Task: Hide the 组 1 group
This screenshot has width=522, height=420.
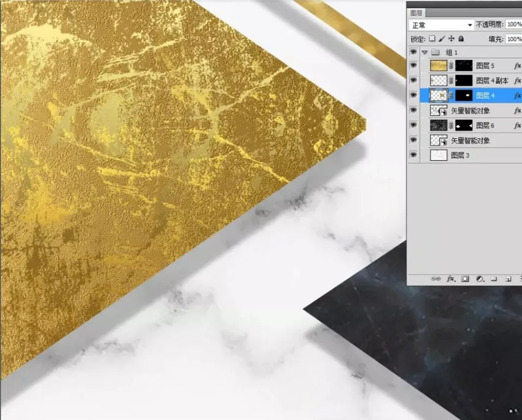Action: pyautogui.click(x=413, y=52)
